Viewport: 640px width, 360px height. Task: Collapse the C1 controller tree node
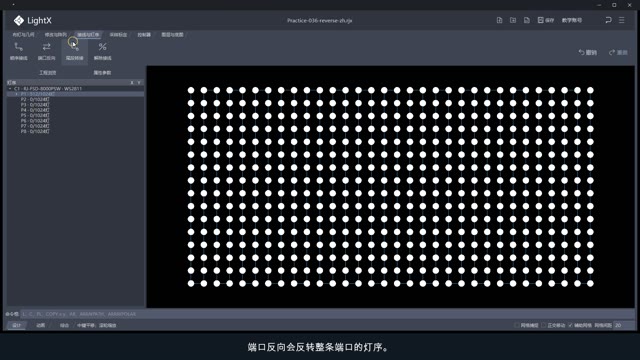(10, 89)
